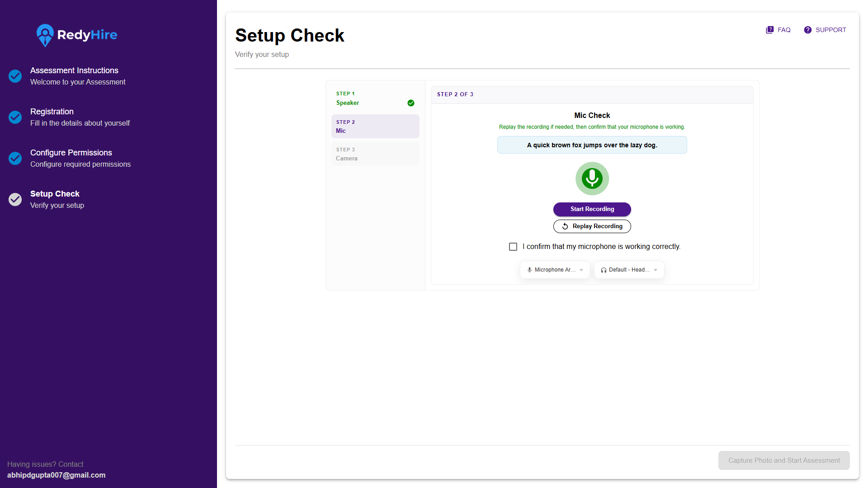868x488 pixels.
Task: Click the headphones icon in output selector
Action: tap(604, 270)
